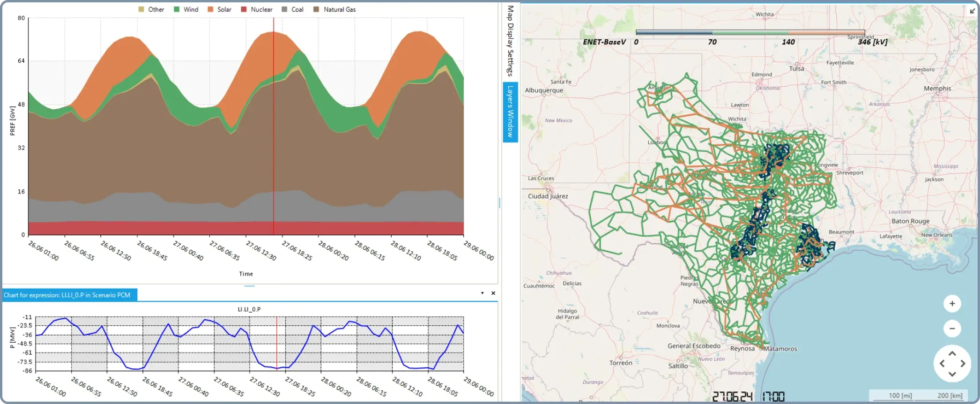980x404 pixels.
Task: Pan the map left using left arrow
Action: pos(942,364)
